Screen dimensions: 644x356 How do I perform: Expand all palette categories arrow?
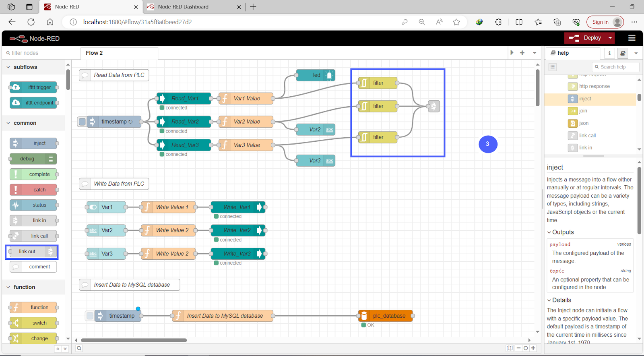[x=65, y=349]
